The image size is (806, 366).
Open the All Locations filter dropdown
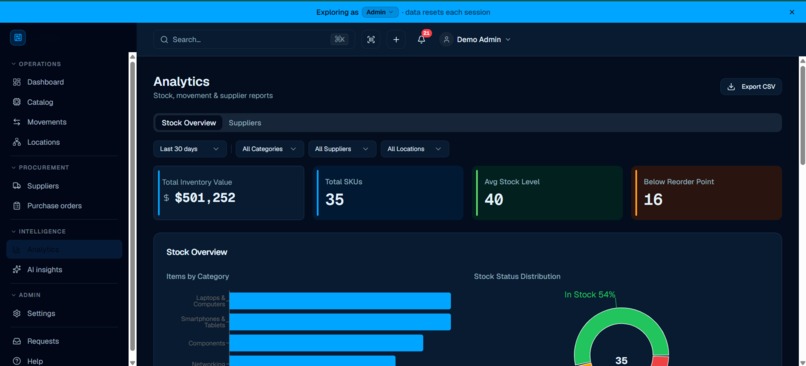(x=415, y=149)
